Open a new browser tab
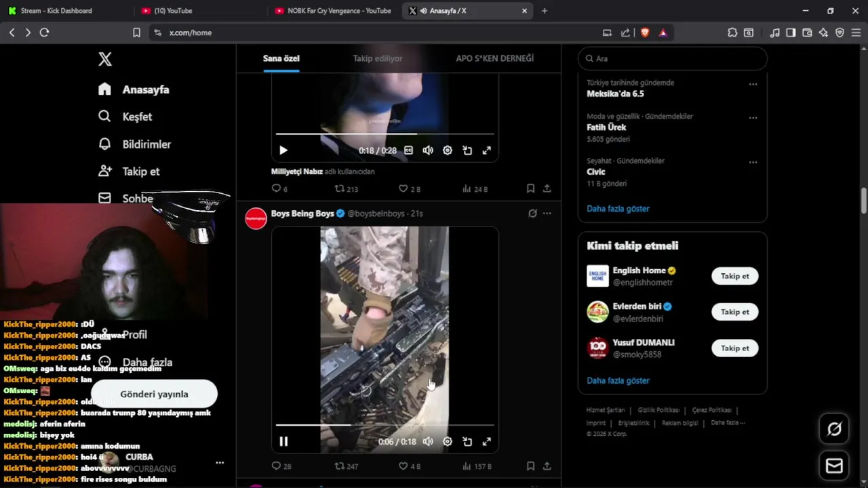Screen dimensions: 868x488 (545, 11)
